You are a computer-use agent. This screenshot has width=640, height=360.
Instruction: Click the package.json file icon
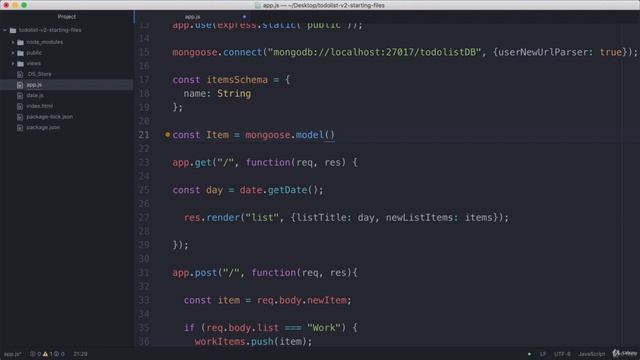tap(20, 127)
